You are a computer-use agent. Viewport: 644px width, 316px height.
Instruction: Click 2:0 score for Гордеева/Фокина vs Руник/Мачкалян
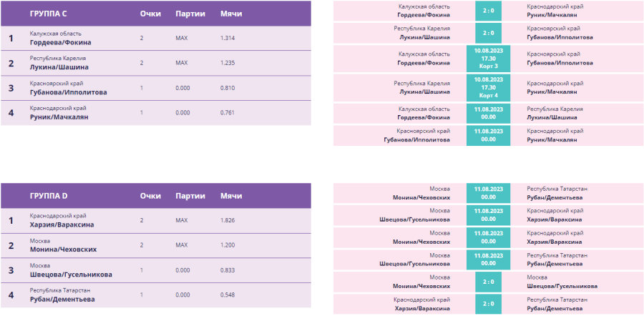(488, 11)
